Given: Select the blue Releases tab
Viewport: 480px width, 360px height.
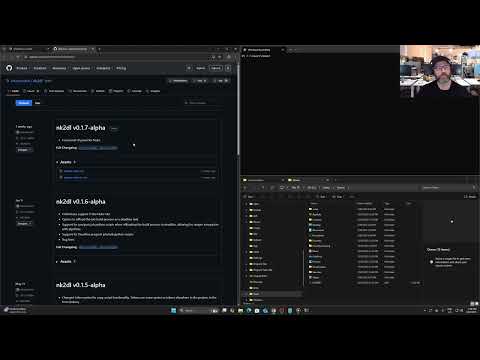Looking at the screenshot, I should [x=24, y=103].
